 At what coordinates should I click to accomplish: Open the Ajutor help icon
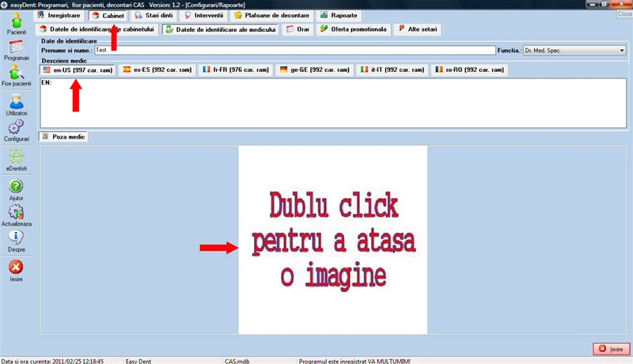coord(16,188)
